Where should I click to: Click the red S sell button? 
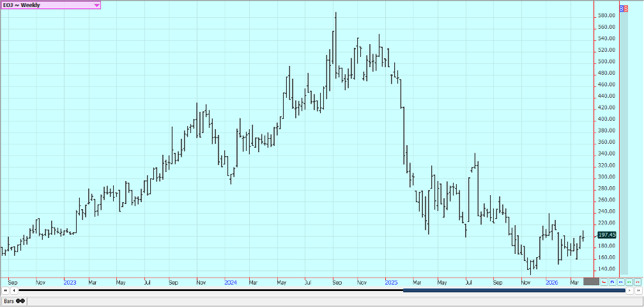coord(625,8)
